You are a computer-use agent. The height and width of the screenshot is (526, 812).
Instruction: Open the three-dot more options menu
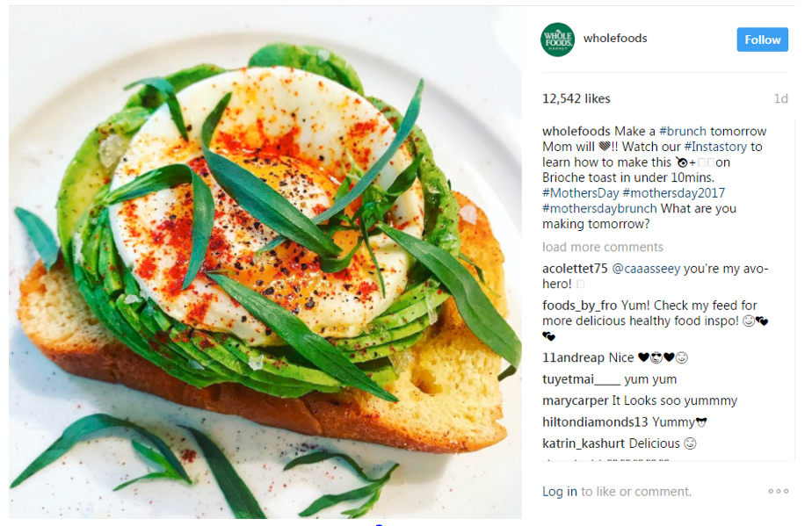(778, 492)
